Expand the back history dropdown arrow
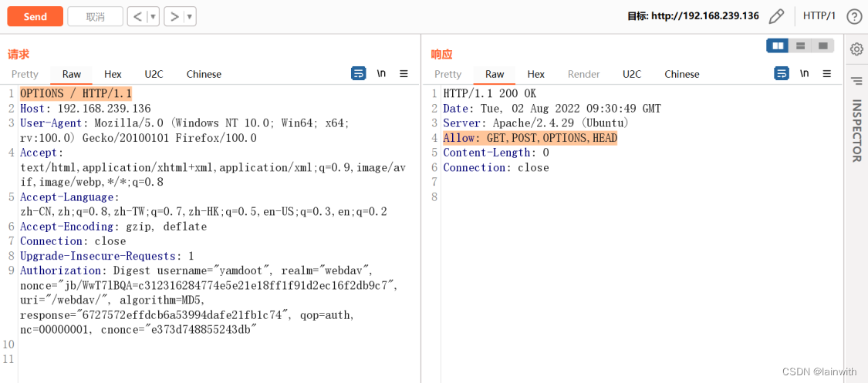Image resolution: width=868 pixels, height=383 pixels. (154, 16)
